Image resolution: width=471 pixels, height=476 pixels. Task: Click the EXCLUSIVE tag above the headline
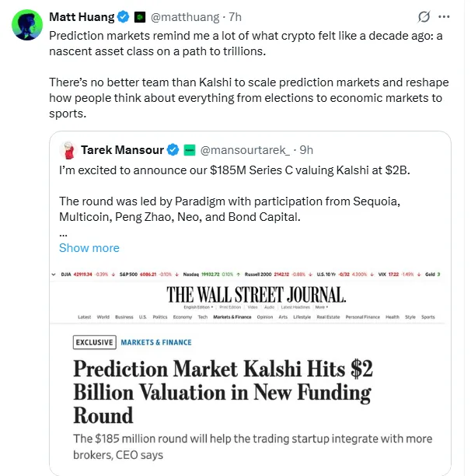click(x=94, y=342)
